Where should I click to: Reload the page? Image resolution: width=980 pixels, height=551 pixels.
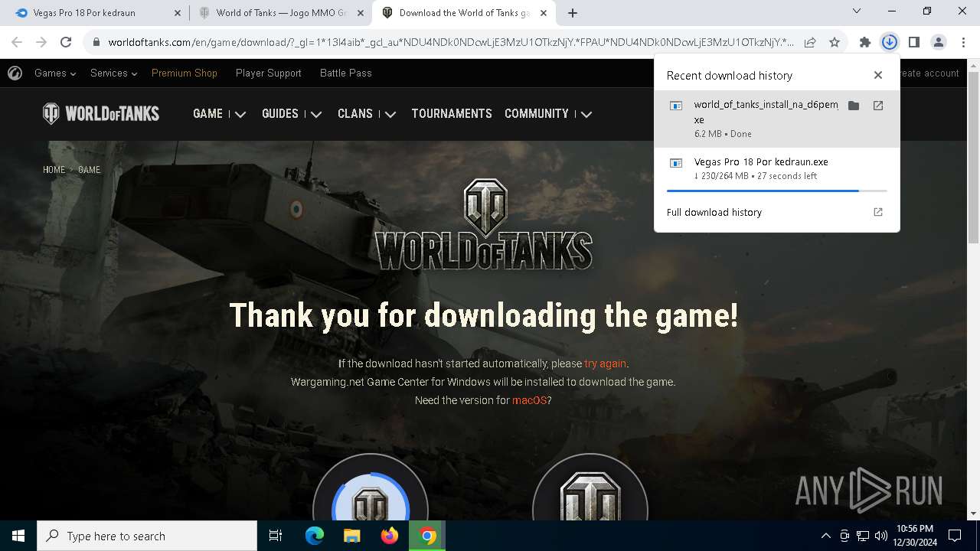tap(66, 42)
